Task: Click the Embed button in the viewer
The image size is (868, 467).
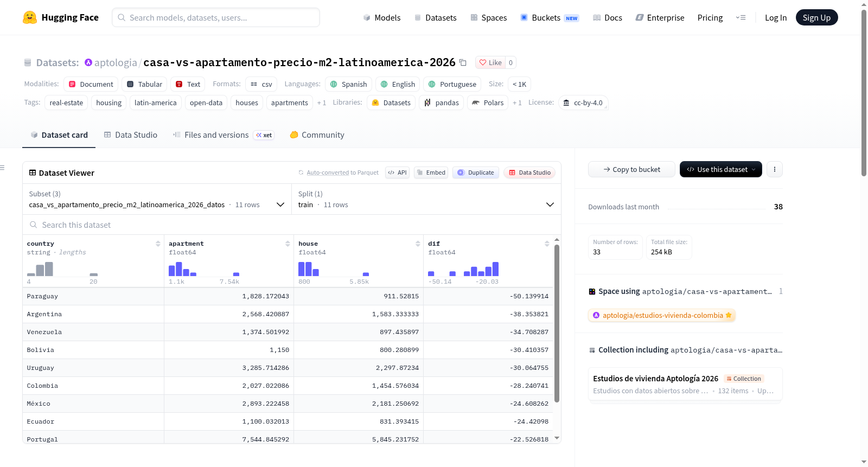Action: pyautogui.click(x=431, y=172)
